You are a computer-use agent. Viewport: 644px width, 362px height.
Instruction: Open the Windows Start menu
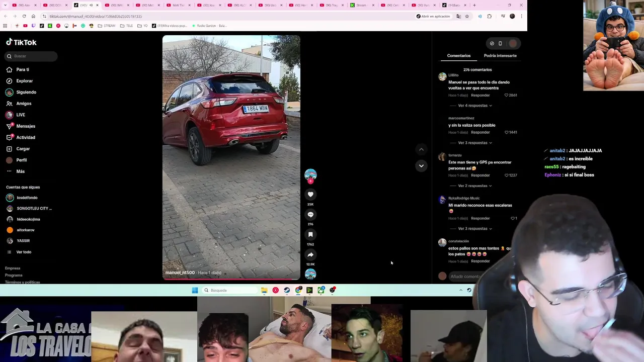(195, 290)
